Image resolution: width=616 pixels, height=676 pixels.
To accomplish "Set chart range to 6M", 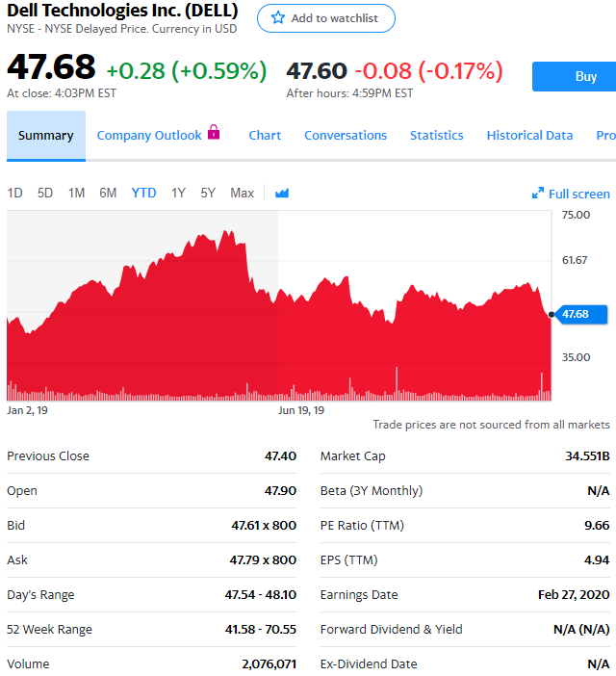I will click(x=108, y=193).
